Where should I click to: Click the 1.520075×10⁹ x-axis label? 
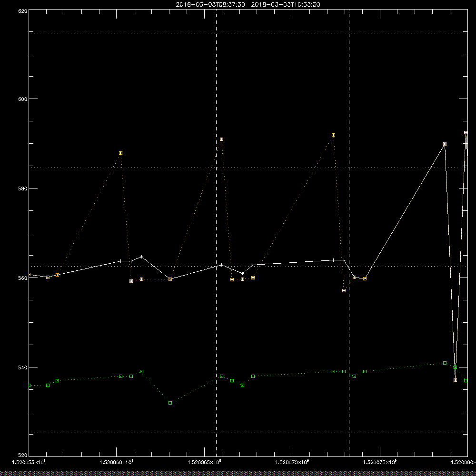coord(380,462)
